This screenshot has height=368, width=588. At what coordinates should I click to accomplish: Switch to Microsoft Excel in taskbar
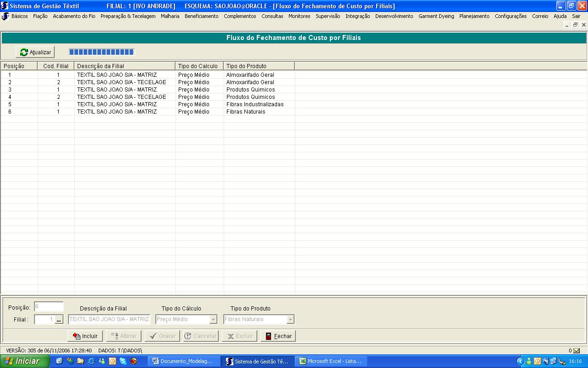(x=330, y=361)
